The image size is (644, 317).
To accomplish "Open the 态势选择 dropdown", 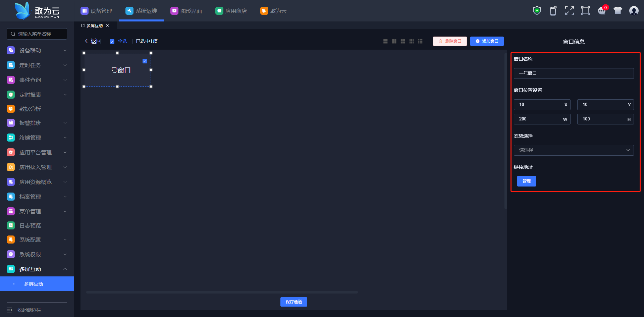I will tap(574, 150).
